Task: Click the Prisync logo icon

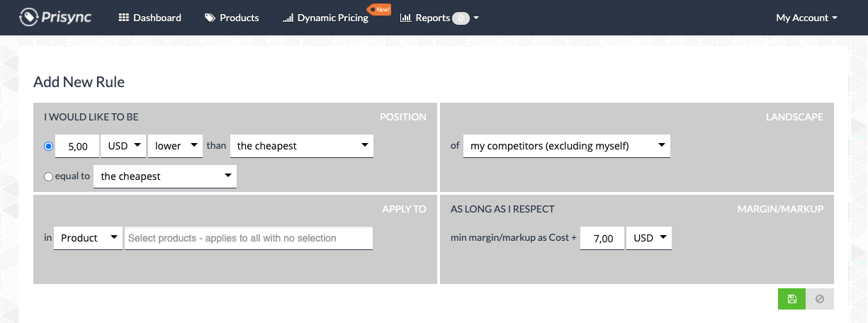Action: 28,17
